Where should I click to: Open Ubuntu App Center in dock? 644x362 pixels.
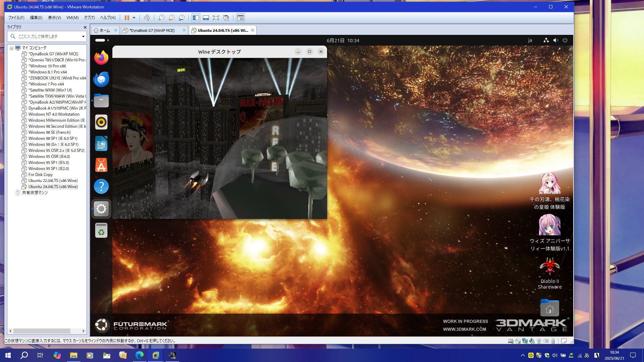pos(101,165)
